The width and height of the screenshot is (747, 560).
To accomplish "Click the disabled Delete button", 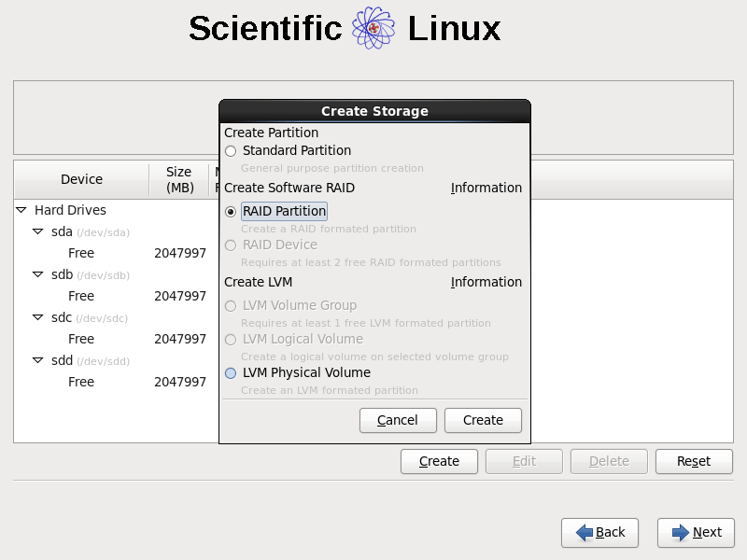I will click(609, 461).
